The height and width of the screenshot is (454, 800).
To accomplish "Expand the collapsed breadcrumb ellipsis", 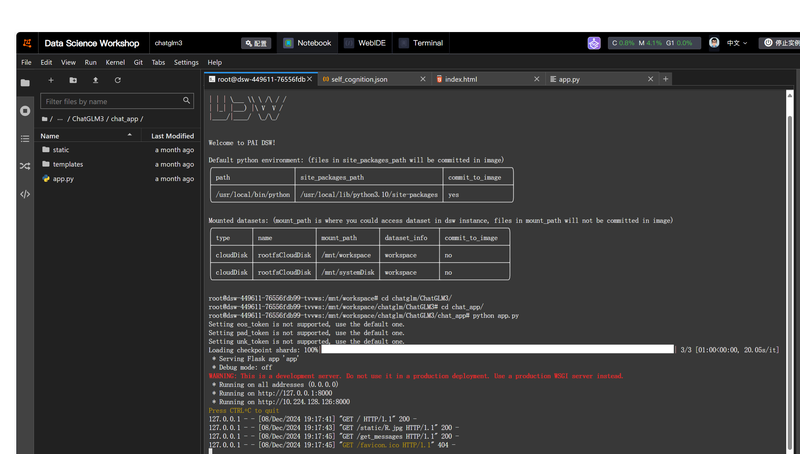I will [60, 119].
